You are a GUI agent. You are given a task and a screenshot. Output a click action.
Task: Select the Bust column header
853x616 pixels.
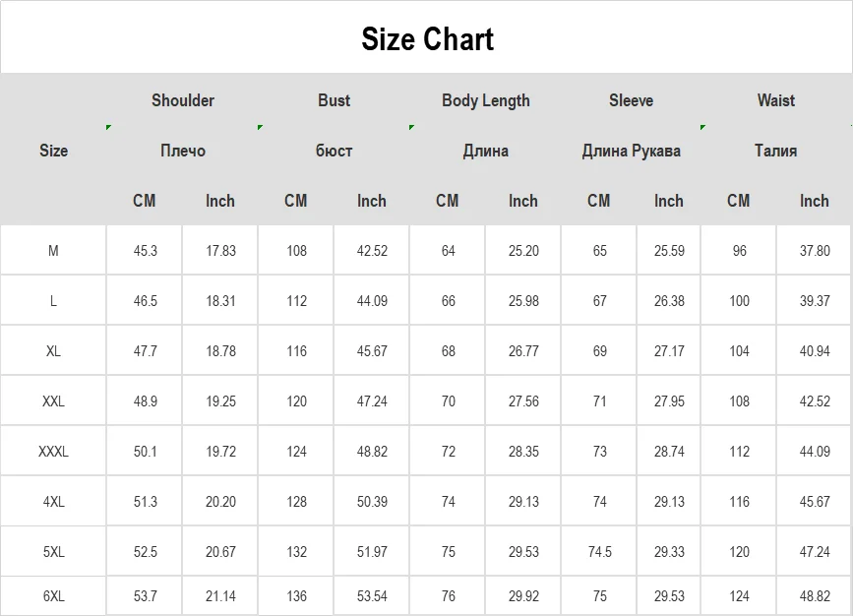click(x=334, y=100)
